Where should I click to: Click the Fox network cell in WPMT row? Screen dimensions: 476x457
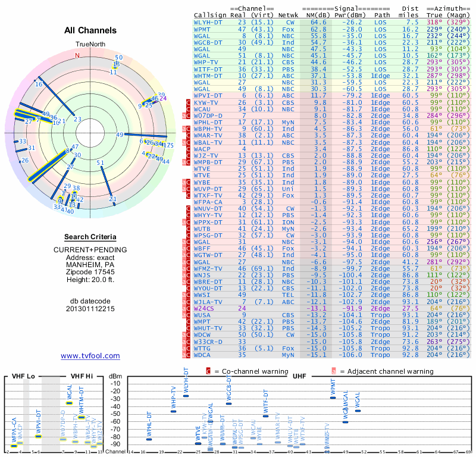coord(288,29)
